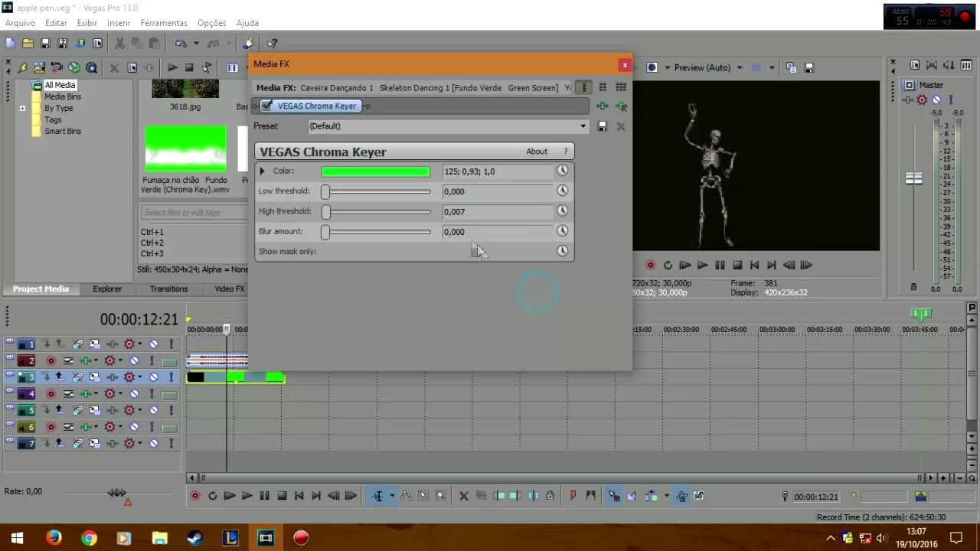Click Import Media in Project Media toolbar

point(39,67)
